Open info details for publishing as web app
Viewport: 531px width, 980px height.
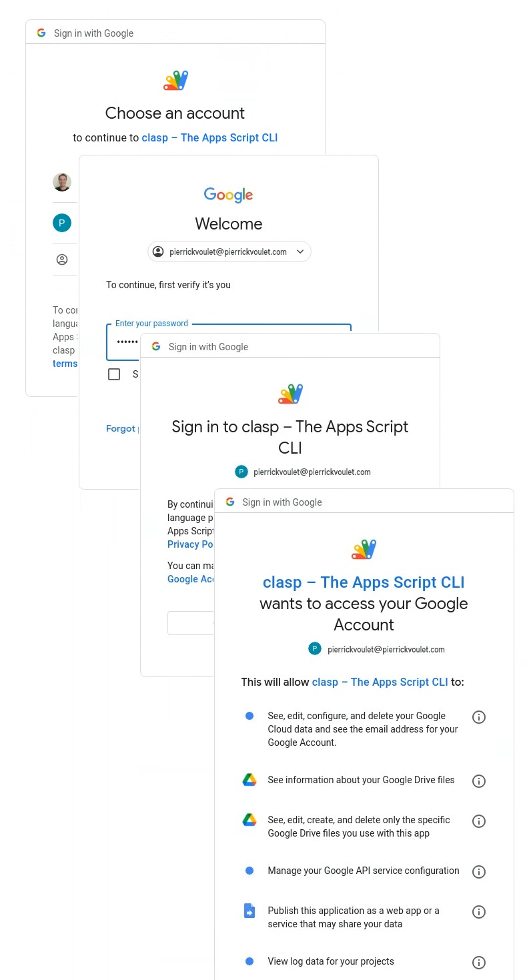pos(479,911)
